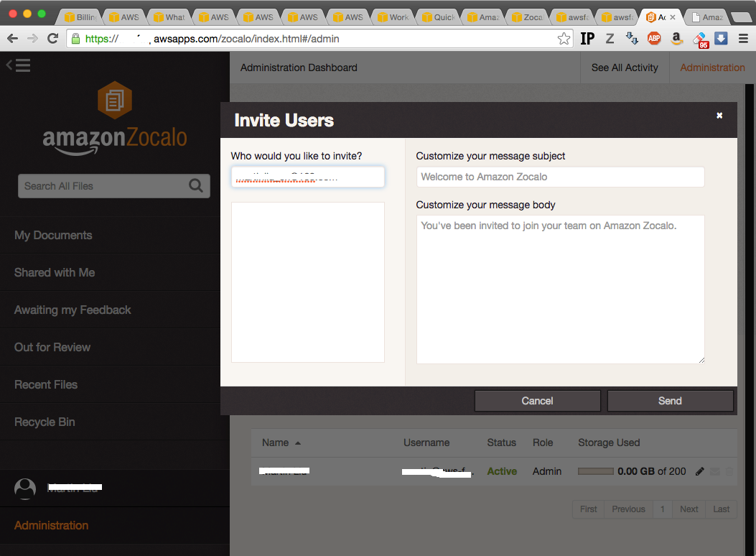The height and width of the screenshot is (556, 756).
Task: Click the message subject field
Action: pyautogui.click(x=560, y=177)
